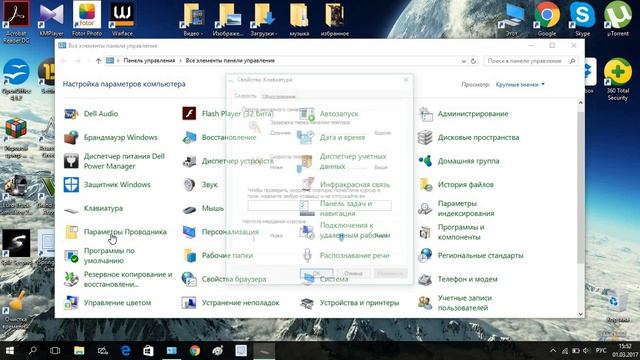Click the РУС language indicator

pos(601,351)
